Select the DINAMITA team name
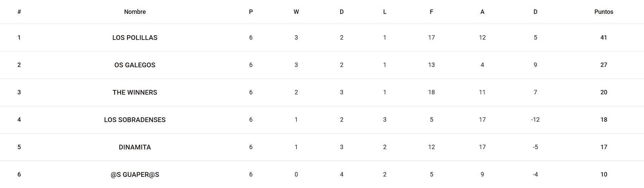The width and height of the screenshot is (644, 188). [135, 147]
